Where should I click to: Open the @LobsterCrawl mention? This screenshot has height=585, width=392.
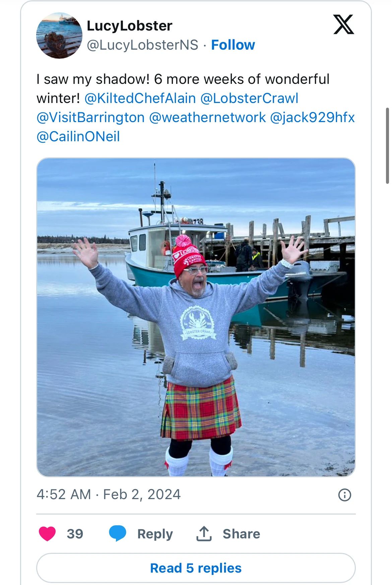(249, 98)
